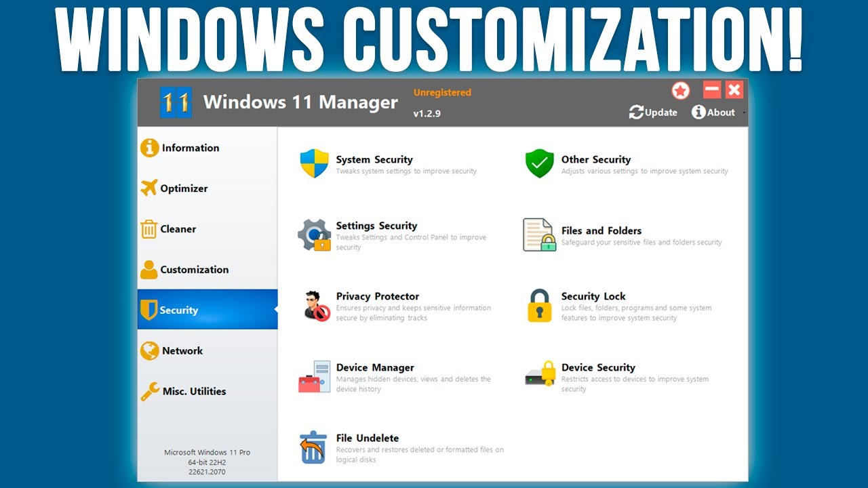Viewport: 868px width, 488px height.
Task: Click the Windows 11 Manager title text
Action: coord(300,102)
